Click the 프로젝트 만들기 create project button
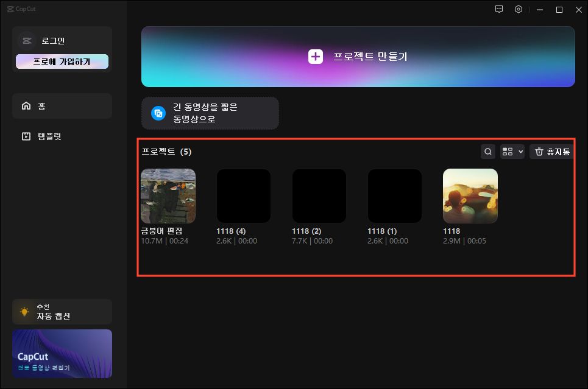 [358, 56]
